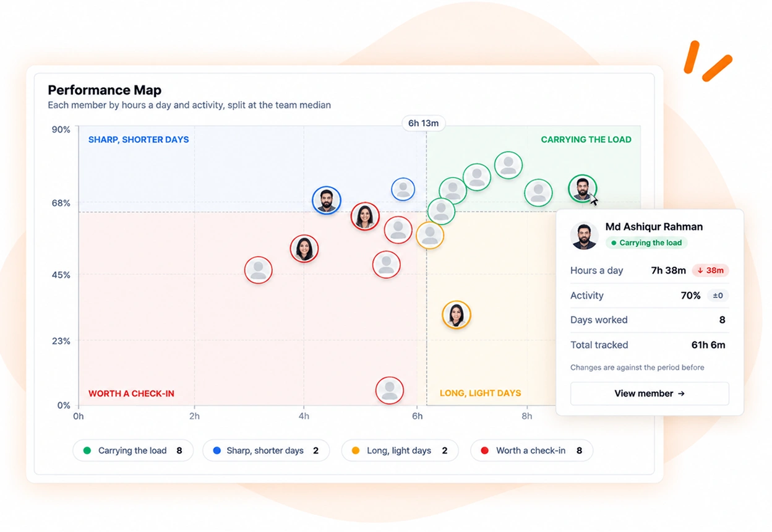
Task: Click the Performance Map title
Action: click(105, 90)
